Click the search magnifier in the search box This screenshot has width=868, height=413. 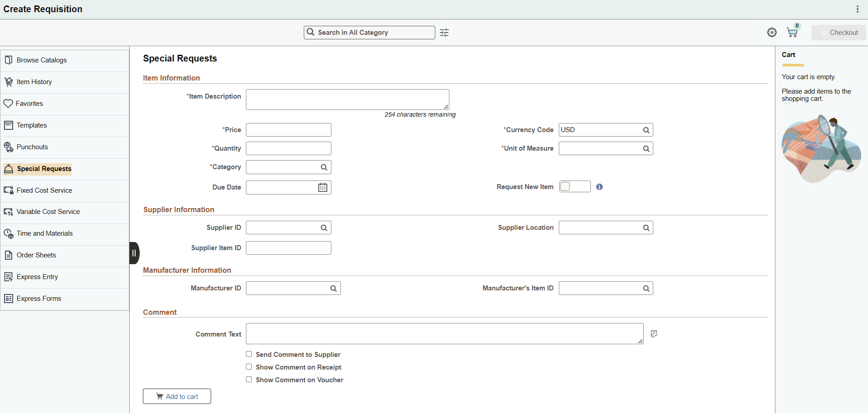point(311,32)
